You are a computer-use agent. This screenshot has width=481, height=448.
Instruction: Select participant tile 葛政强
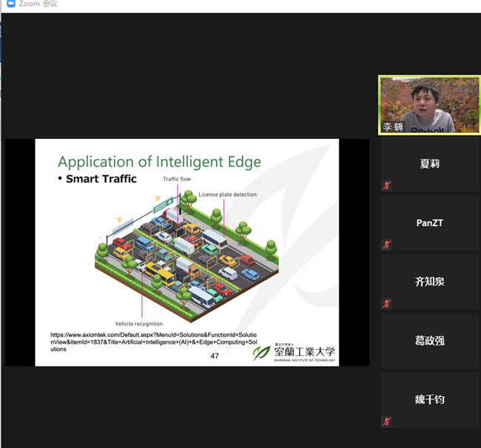(429, 341)
